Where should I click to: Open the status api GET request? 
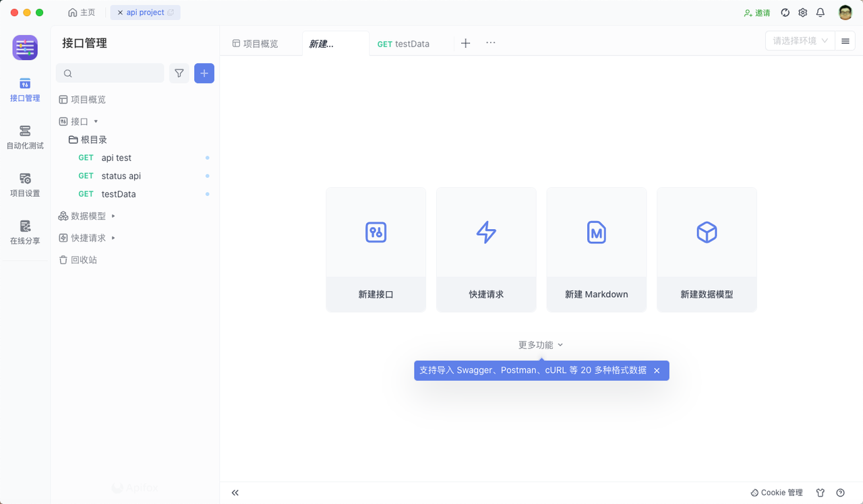click(x=121, y=176)
